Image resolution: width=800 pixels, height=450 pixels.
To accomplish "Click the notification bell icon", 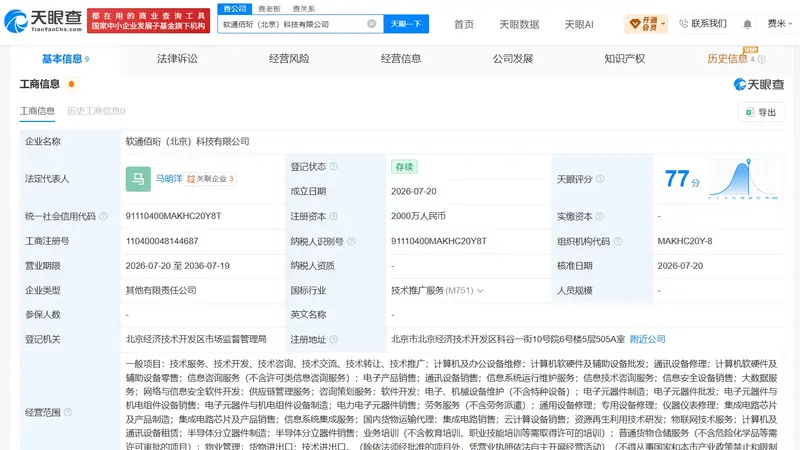I will pos(747,24).
